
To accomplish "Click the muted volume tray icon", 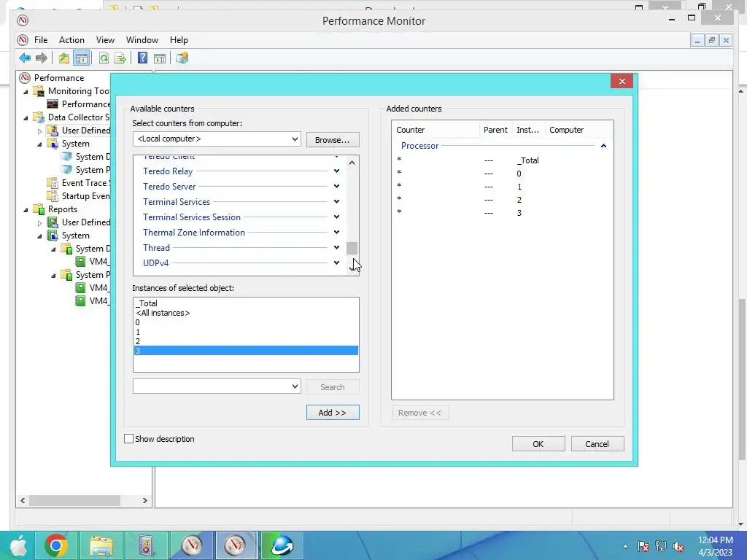I will coord(678,546).
